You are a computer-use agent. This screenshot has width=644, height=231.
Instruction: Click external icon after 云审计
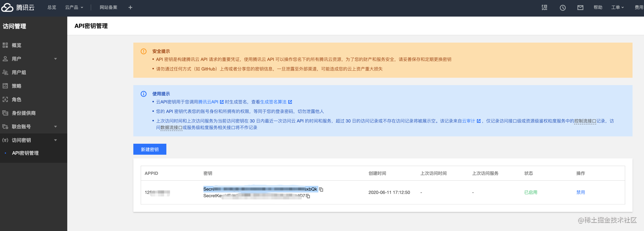[478, 121]
